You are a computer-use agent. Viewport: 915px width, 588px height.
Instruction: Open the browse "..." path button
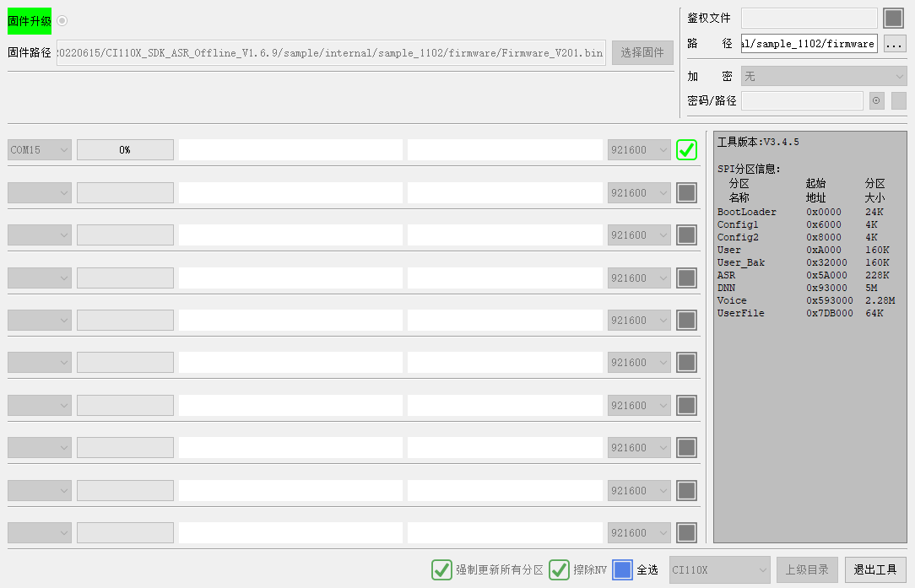click(894, 44)
